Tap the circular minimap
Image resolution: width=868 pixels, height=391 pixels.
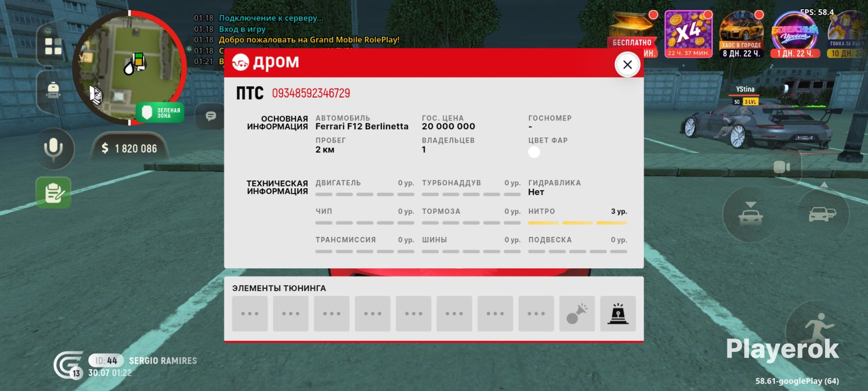130,68
